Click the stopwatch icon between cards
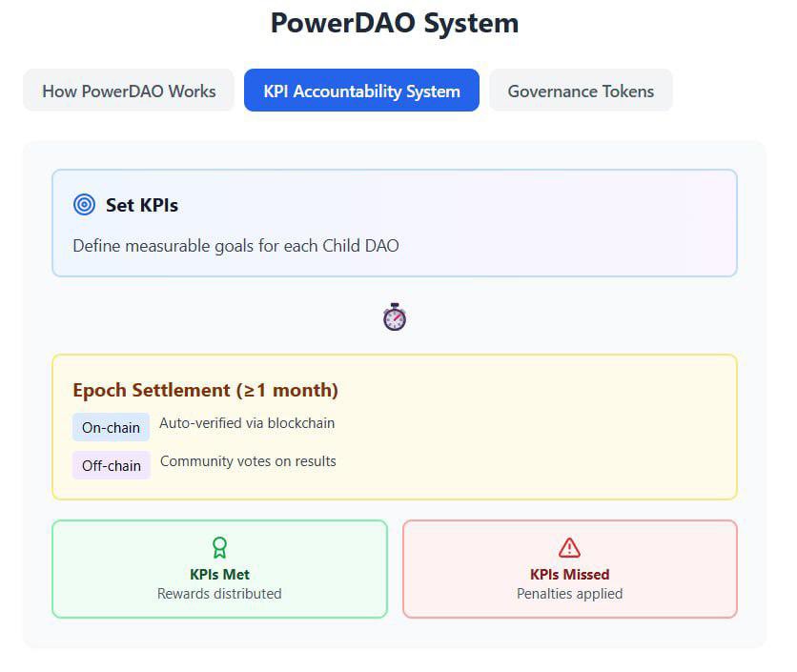 pos(395,317)
